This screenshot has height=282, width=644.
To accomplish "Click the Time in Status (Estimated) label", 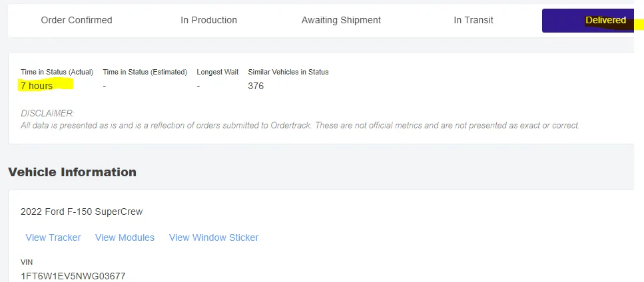I will 145,72.
